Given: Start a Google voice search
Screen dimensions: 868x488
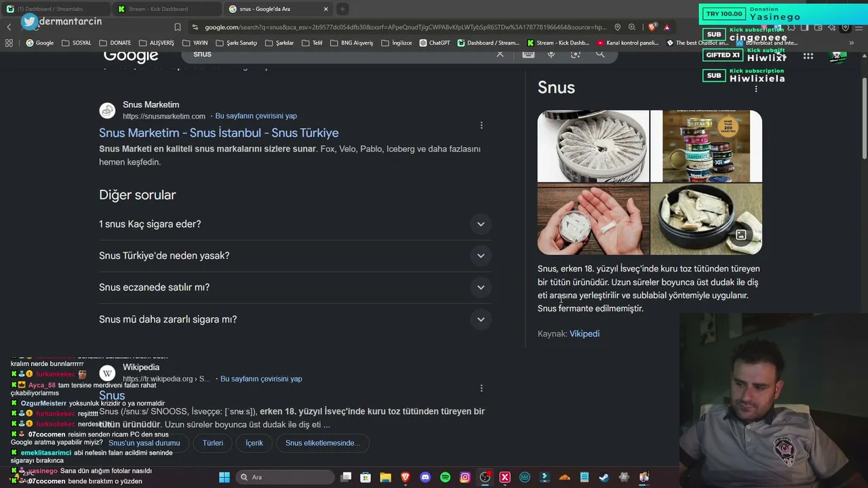Looking at the screenshot, I should [551, 54].
